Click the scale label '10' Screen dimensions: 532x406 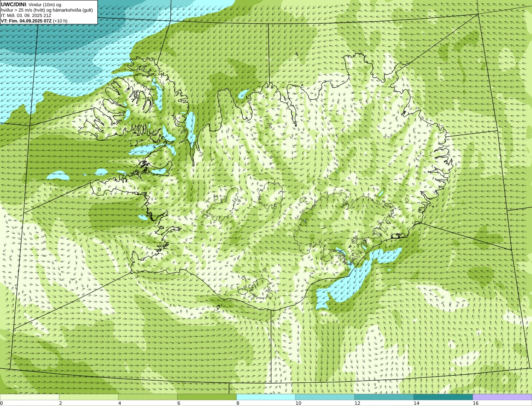(298, 403)
